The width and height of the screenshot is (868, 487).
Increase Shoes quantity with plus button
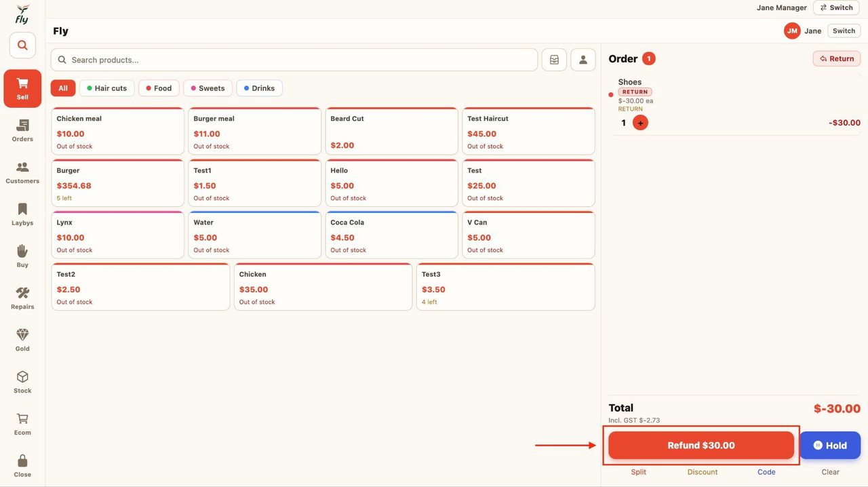[640, 123]
